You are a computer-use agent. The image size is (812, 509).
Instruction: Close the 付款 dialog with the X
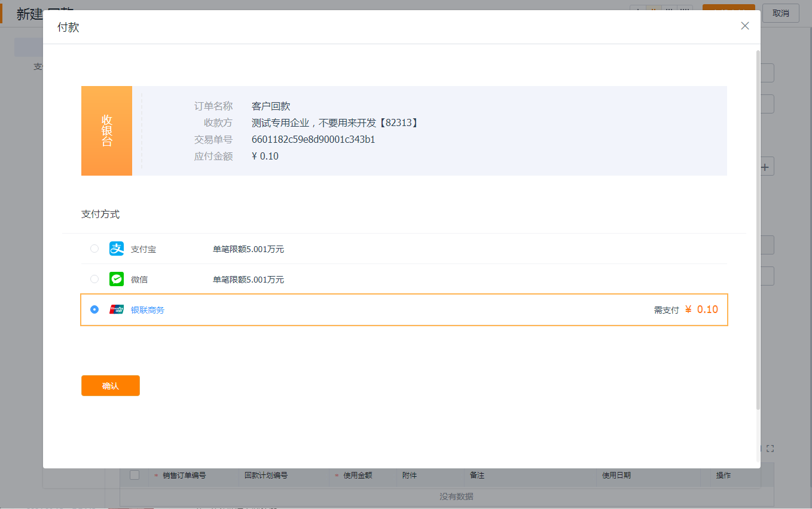tap(745, 26)
